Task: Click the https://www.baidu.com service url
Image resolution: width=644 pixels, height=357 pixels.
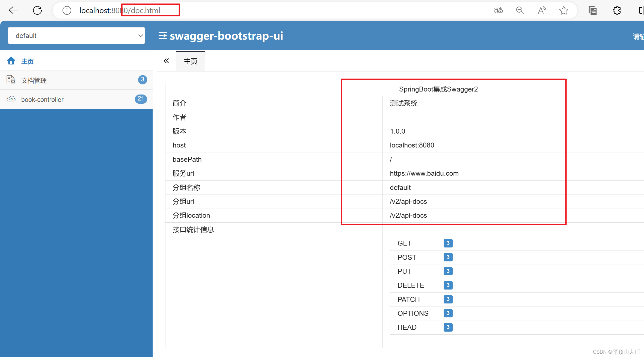Action: tap(424, 173)
